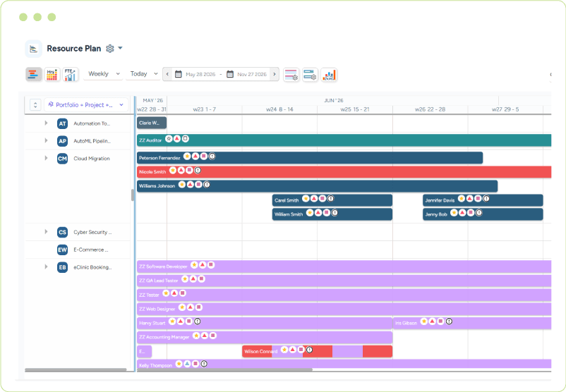Edit the May 28 2026 start date
Viewport: 566px width, 392px height.
[x=200, y=74]
